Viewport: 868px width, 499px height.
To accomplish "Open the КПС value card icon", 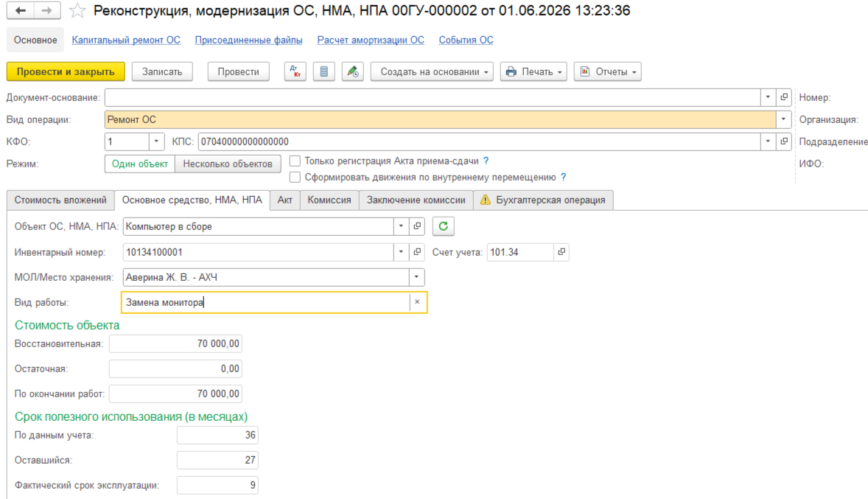I will pos(784,142).
